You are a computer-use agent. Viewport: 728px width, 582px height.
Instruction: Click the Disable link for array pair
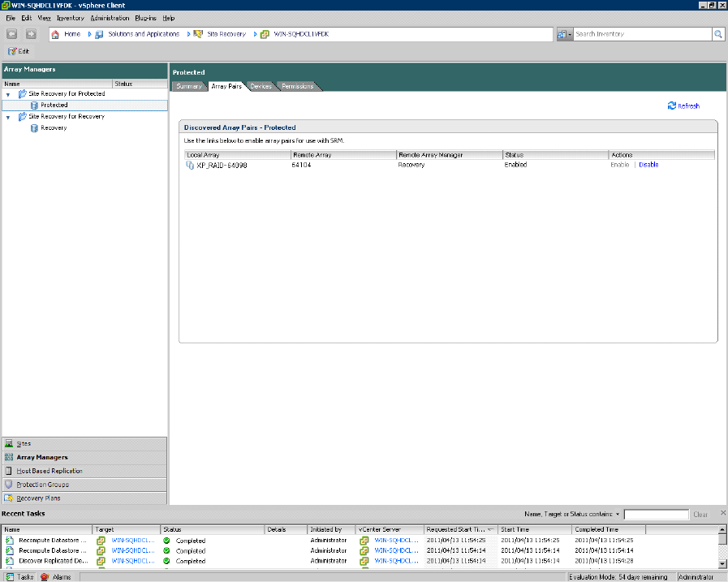[x=648, y=165]
